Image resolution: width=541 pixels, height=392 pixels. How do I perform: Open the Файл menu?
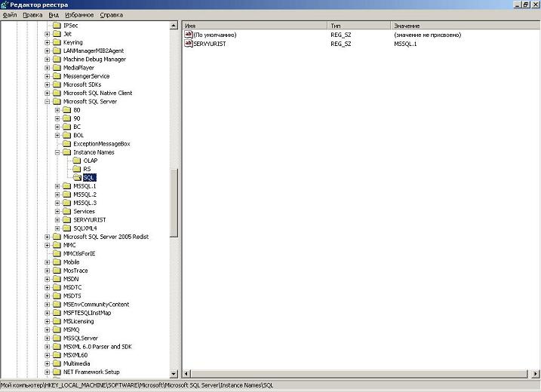point(10,15)
